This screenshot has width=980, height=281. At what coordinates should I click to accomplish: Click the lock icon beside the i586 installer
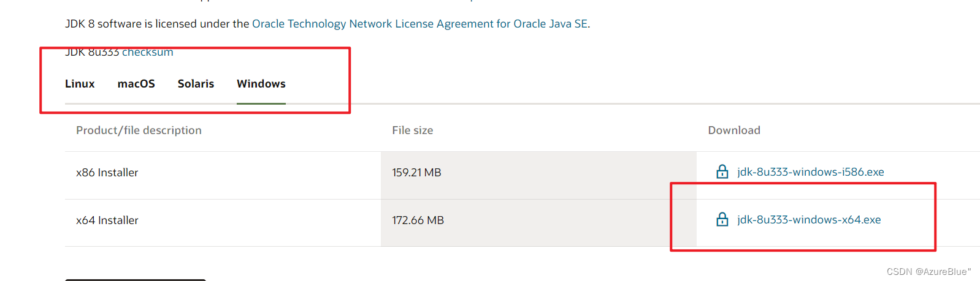(x=722, y=171)
